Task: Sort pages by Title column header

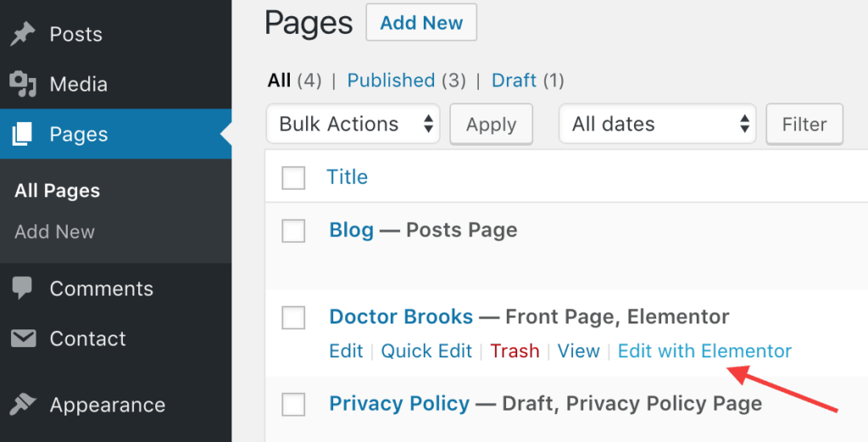Action: [x=347, y=177]
